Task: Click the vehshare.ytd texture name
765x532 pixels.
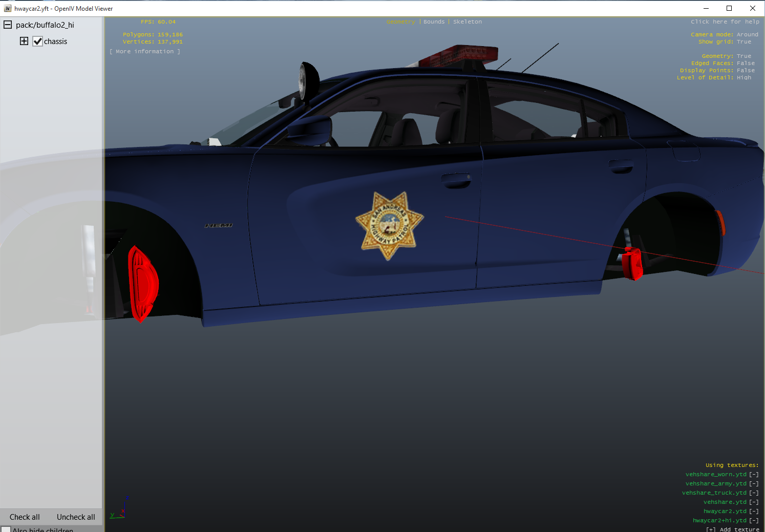Action: [725, 502]
